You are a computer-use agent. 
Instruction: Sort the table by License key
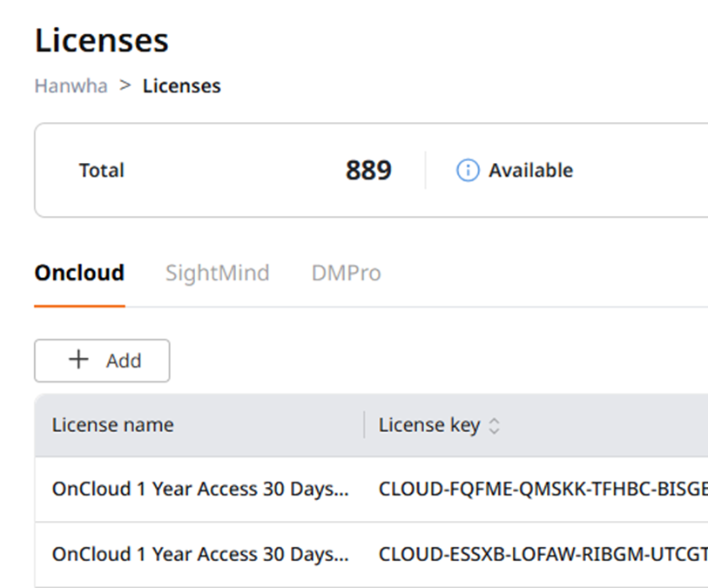pos(495,425)
